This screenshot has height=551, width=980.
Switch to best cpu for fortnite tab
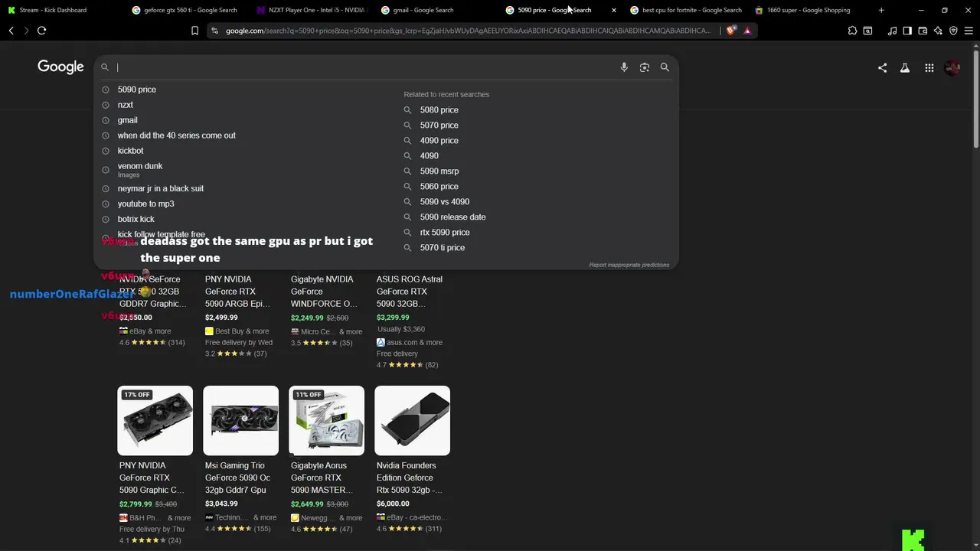[685, 10]
